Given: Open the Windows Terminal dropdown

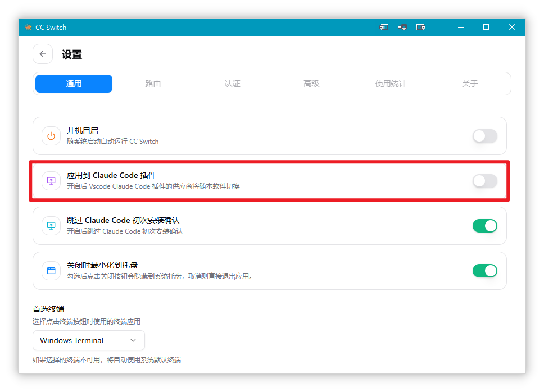Looking at the screenshot, I should [89, 340].
